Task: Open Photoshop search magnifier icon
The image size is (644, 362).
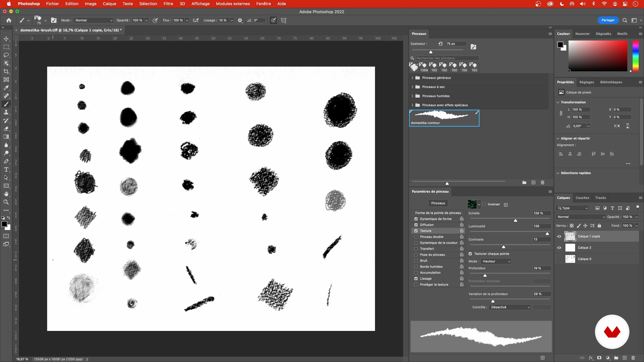Action: coord(625,20)
